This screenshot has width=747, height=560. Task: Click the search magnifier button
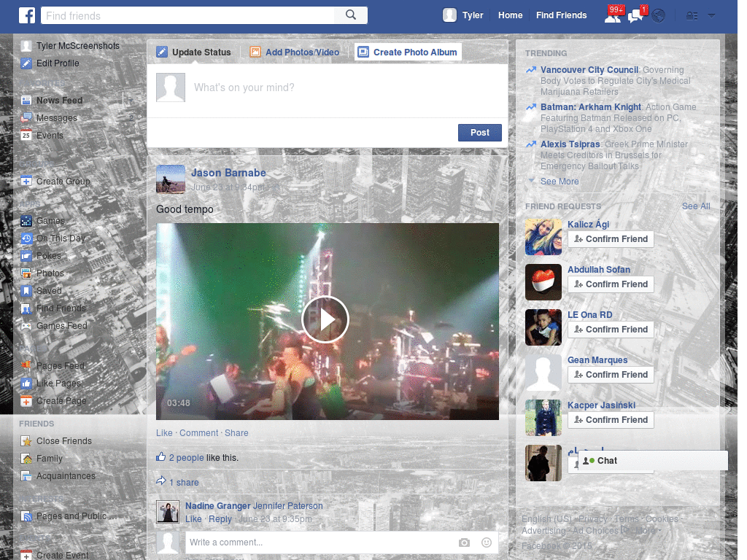click(351, 15)
